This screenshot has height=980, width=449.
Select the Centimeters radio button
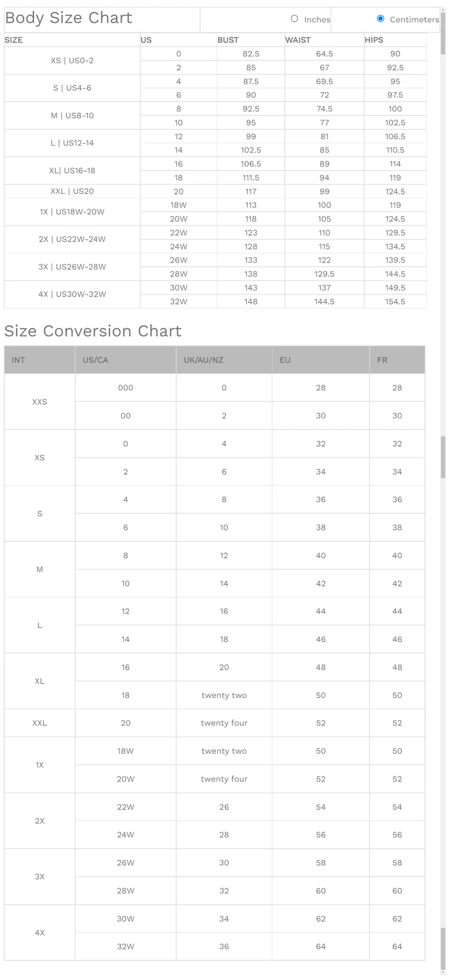coord(381,19)
